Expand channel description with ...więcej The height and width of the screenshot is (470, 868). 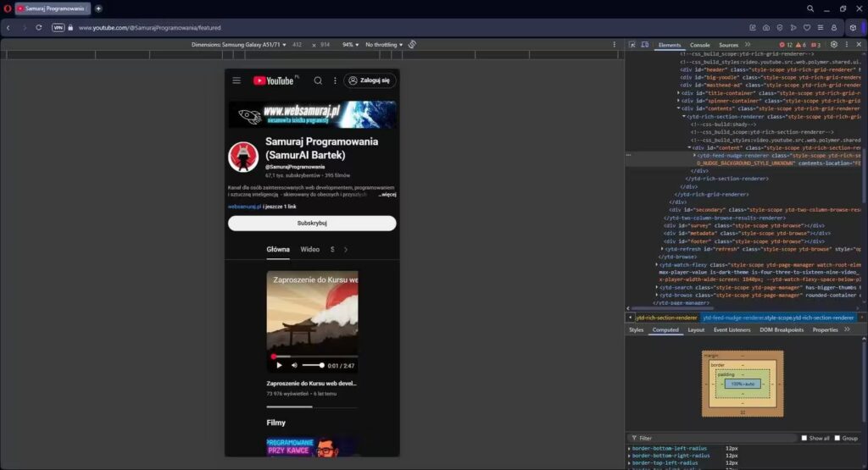(x=387, y=195)
